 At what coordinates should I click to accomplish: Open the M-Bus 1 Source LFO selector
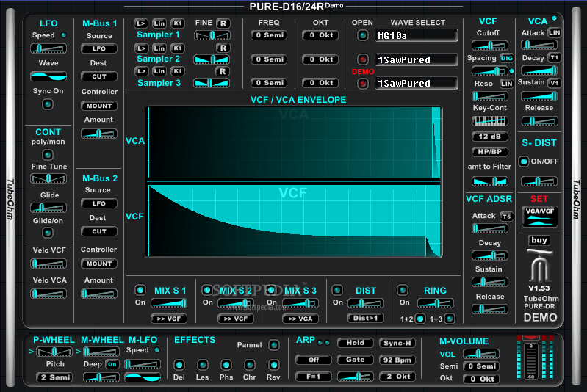coord(99,48)
